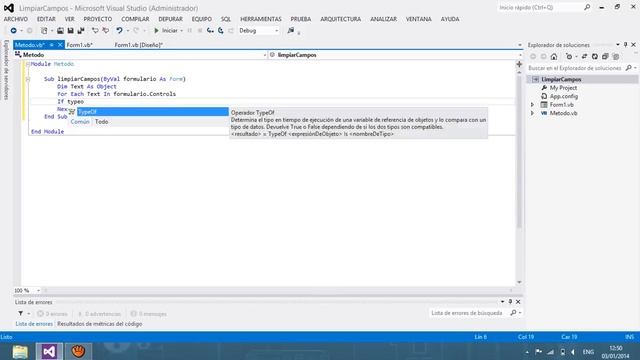The height and width of the screenshot is (360, 640).
Task: Click the pending changes filter icon
Action: click(x=569, y=57)
